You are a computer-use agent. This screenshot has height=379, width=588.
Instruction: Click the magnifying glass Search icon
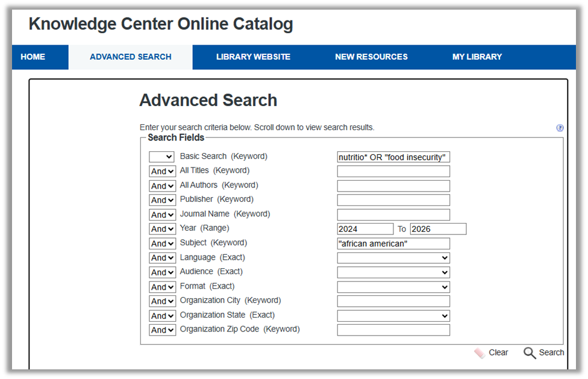[x=530, y=353]
